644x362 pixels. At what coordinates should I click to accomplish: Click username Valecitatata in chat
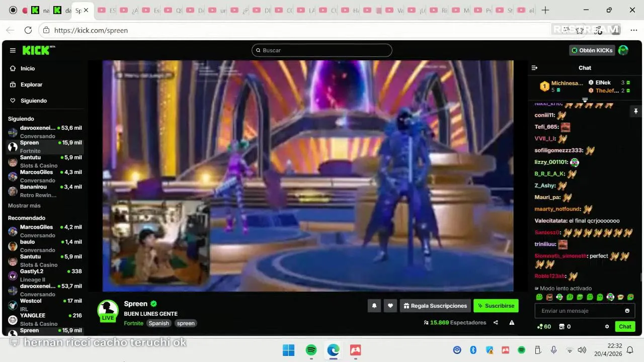(550, 221)
